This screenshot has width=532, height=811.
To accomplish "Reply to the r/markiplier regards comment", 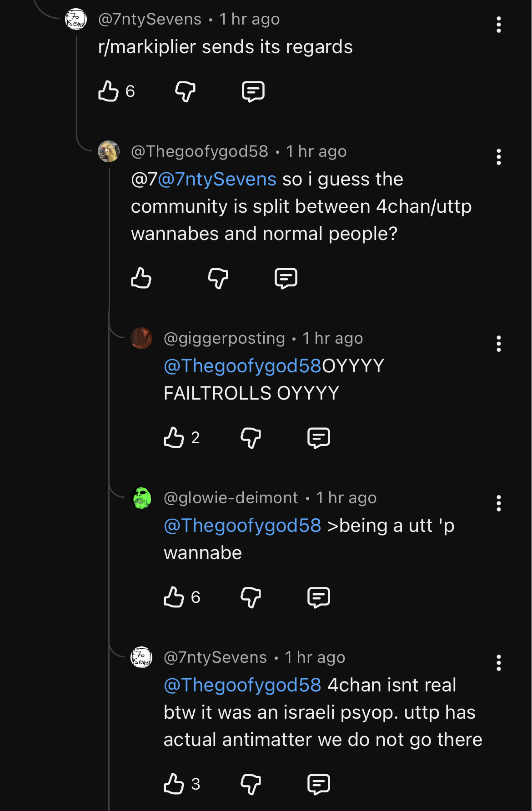I will click(x=253, y=91).
